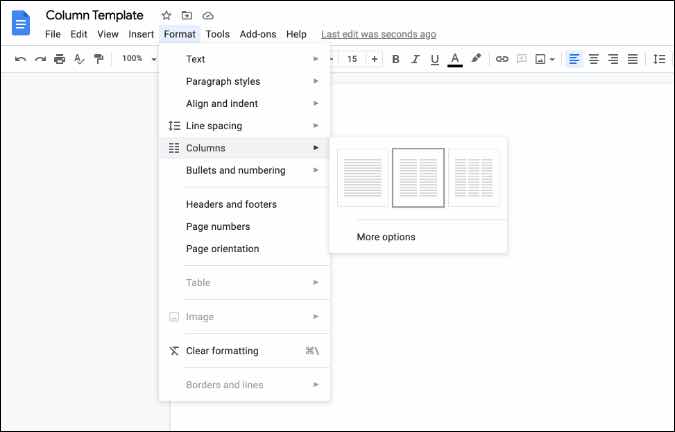Open the Add-ons menu
Viewport: 675px width, 432px height.
(258, 34)
